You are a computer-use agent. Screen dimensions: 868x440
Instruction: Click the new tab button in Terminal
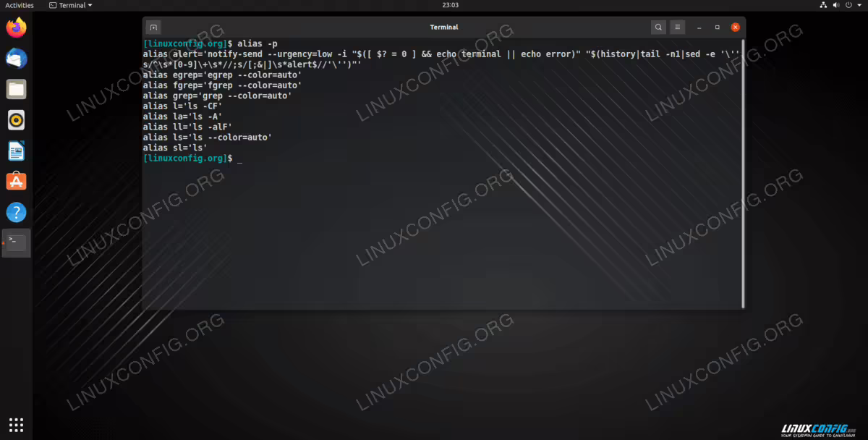153,27
